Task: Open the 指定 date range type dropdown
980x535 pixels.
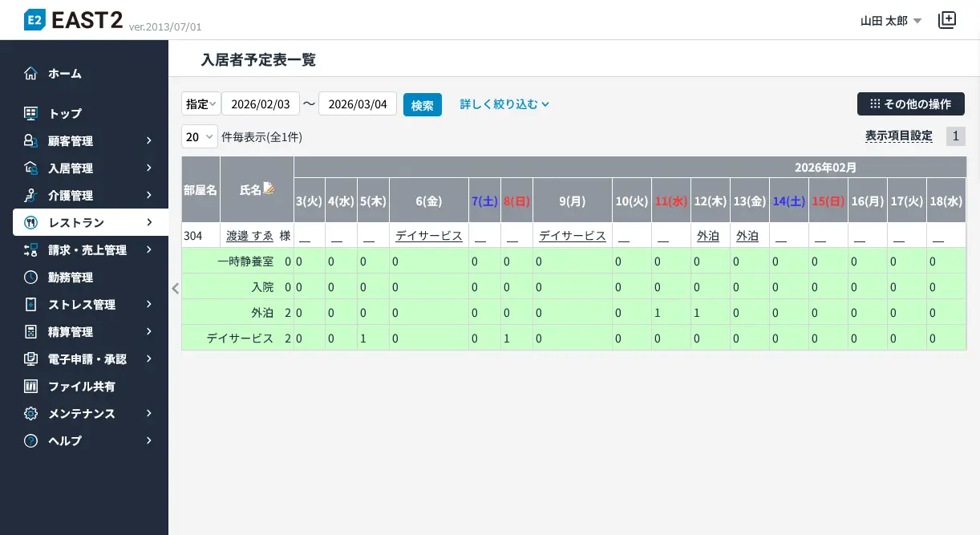Action: (x=200, y=104)
